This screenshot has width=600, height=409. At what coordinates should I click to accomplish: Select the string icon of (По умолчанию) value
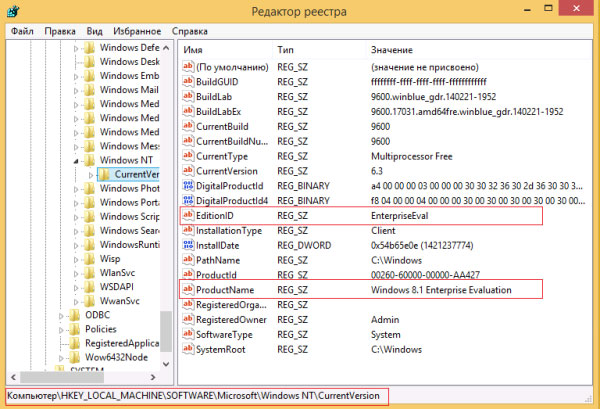point(188,67)
